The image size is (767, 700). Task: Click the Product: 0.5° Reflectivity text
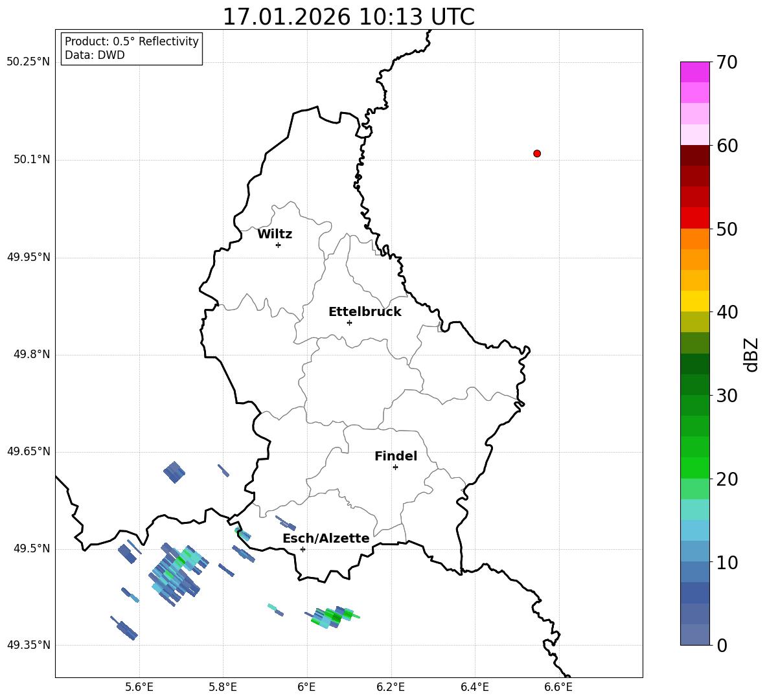(132, 41)
